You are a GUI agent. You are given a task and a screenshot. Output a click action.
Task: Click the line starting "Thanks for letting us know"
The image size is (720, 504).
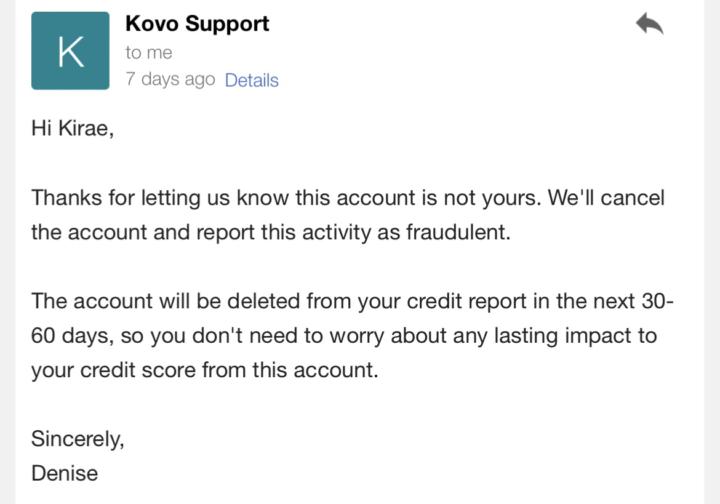(348, 198)
